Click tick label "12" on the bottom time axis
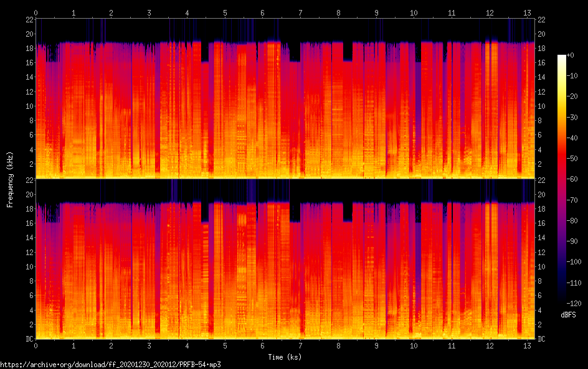The height and width of the screenshot is (369, 588). 490,346
